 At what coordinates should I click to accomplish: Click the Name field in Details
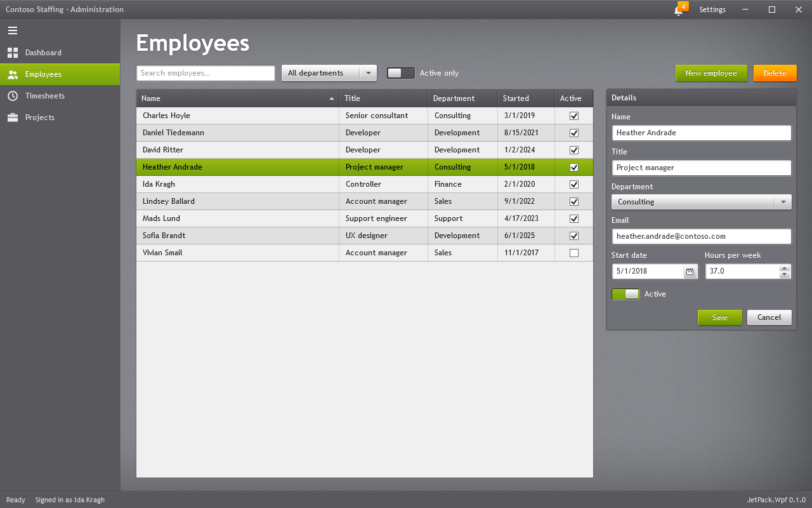click(x=702, y=133)
